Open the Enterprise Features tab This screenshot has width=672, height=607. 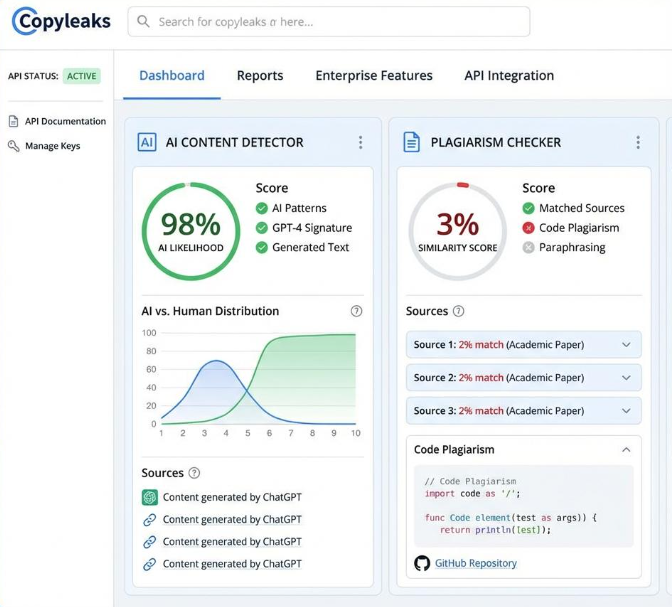point(374,75)
